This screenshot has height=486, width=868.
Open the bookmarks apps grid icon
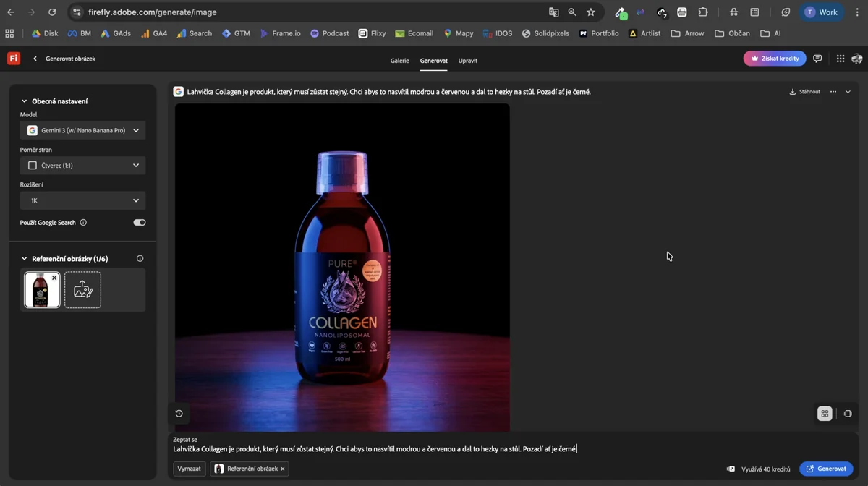point(9,33)
